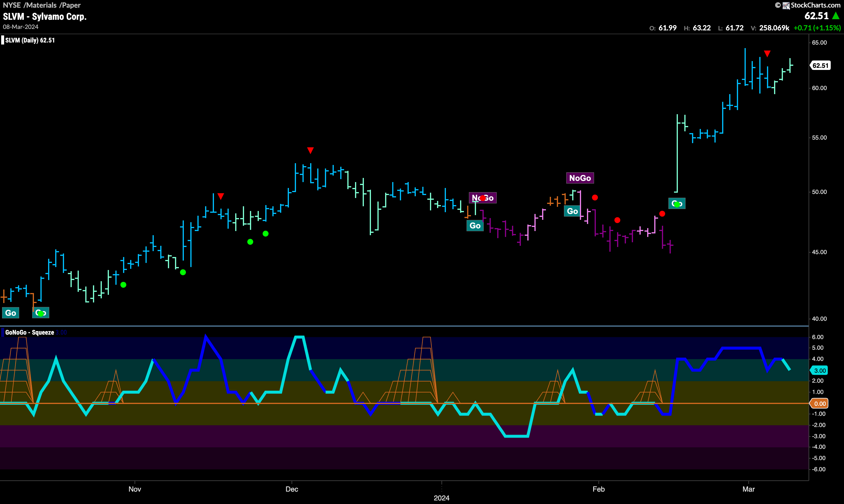Click the 5.00 oscillator axis label
This screenshot has width=844, height=504.
tap(818, 348)
